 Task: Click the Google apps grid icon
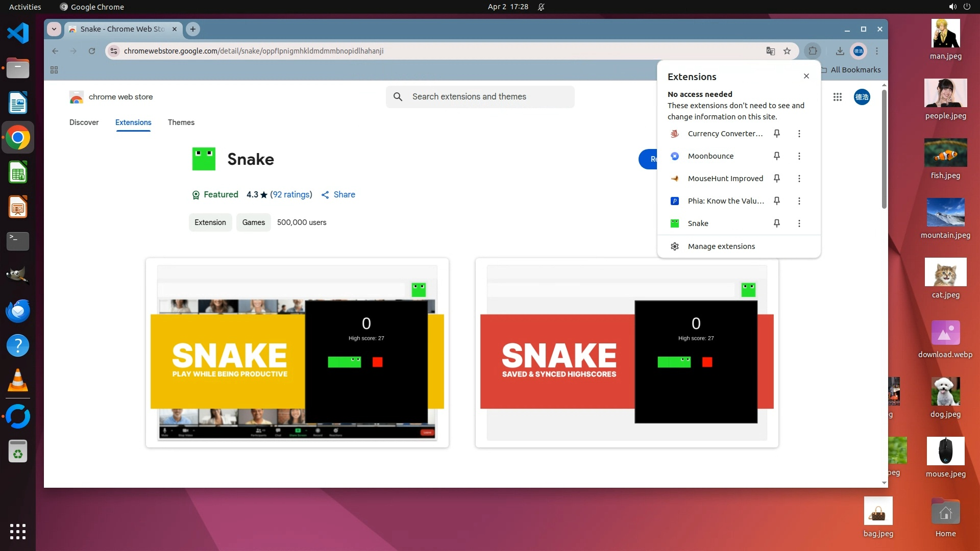(838, 97)
